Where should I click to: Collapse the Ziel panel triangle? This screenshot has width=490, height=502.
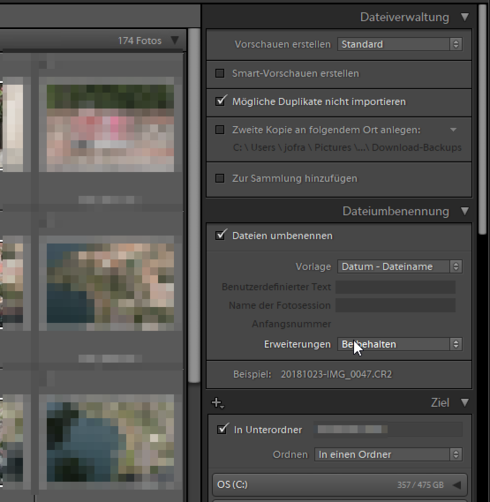[x=465, y=402]
